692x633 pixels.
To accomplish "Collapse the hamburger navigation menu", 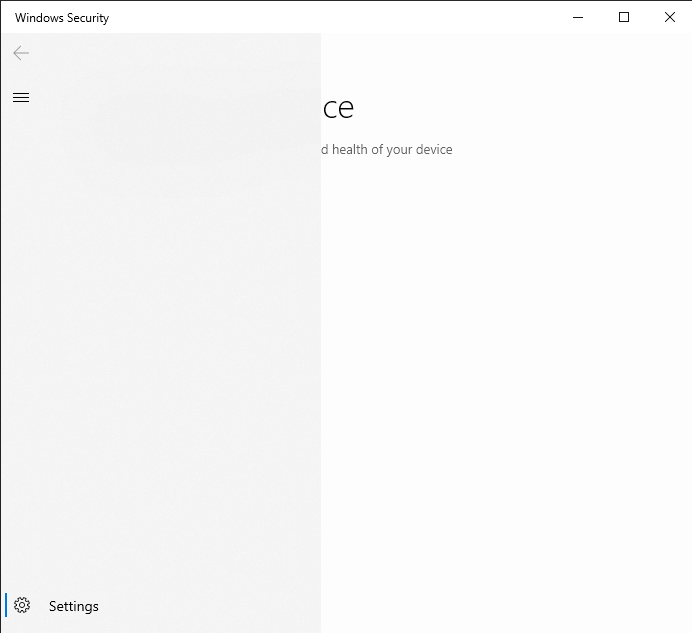I will [x=21, y=98].
